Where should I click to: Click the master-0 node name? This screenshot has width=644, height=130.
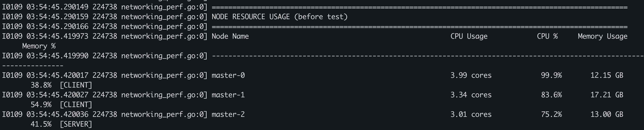[x=228, y=75]
